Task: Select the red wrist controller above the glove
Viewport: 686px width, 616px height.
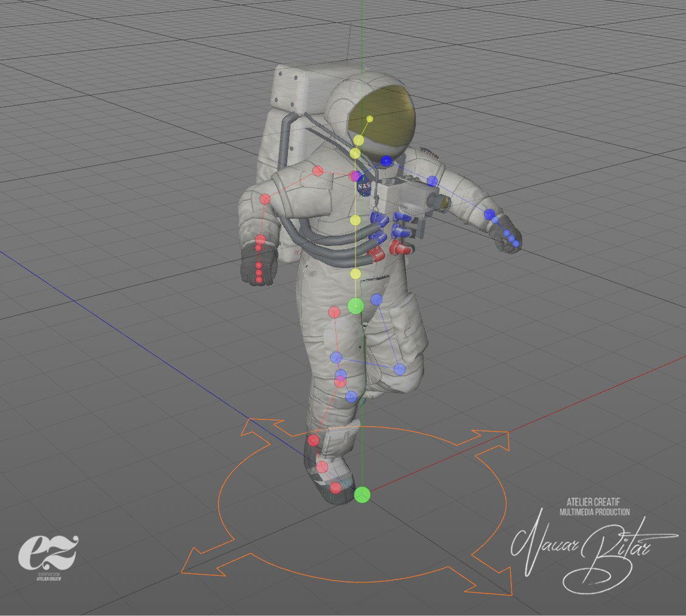Action: click(x=259, y=242)
